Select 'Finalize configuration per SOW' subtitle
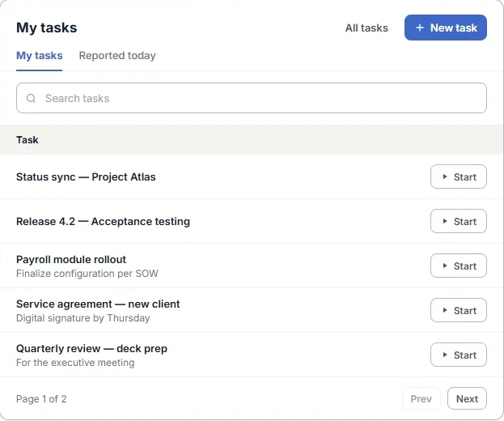Image resolution: width=504 pixels, height=421 pixels. tap(87, 274)
